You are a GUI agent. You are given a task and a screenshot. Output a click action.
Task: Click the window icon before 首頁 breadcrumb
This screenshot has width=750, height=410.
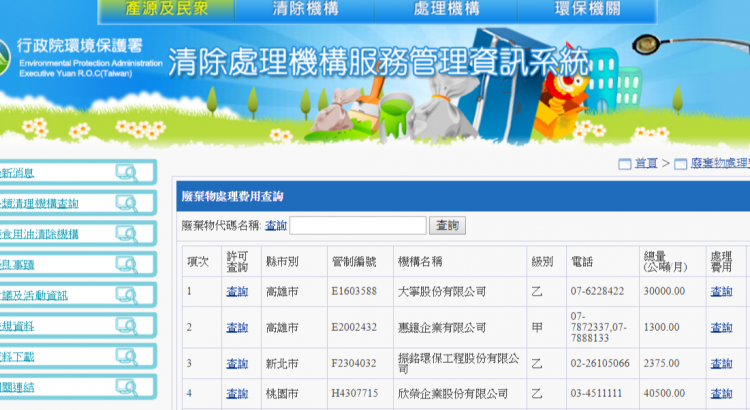click(625, 163)
